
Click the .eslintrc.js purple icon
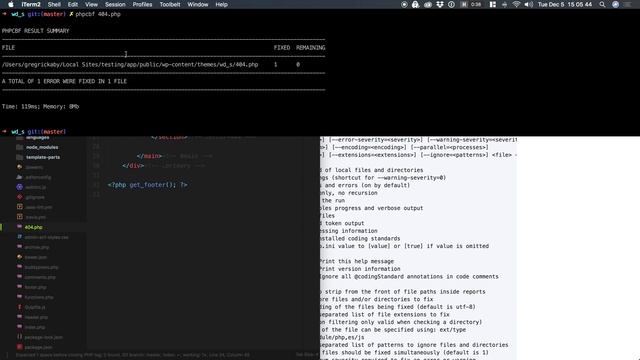coord(19,187)
